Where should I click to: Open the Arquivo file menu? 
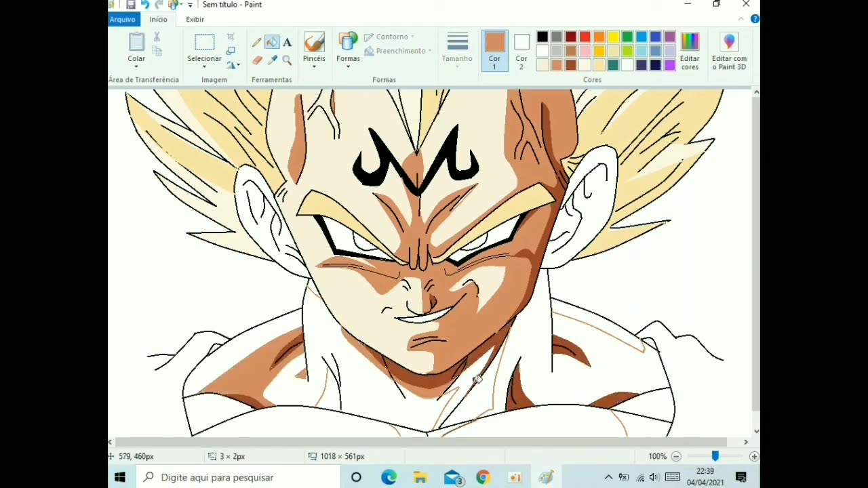[123, 19]
